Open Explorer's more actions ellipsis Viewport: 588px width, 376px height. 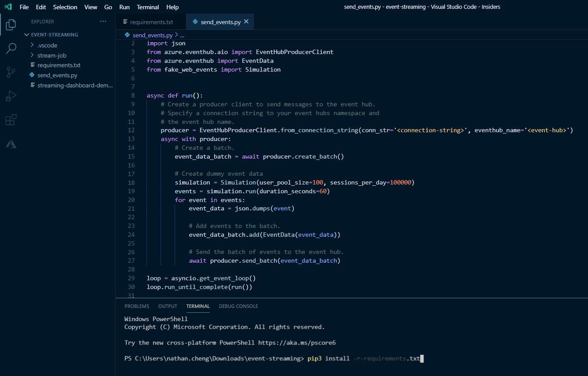(103, 22)
